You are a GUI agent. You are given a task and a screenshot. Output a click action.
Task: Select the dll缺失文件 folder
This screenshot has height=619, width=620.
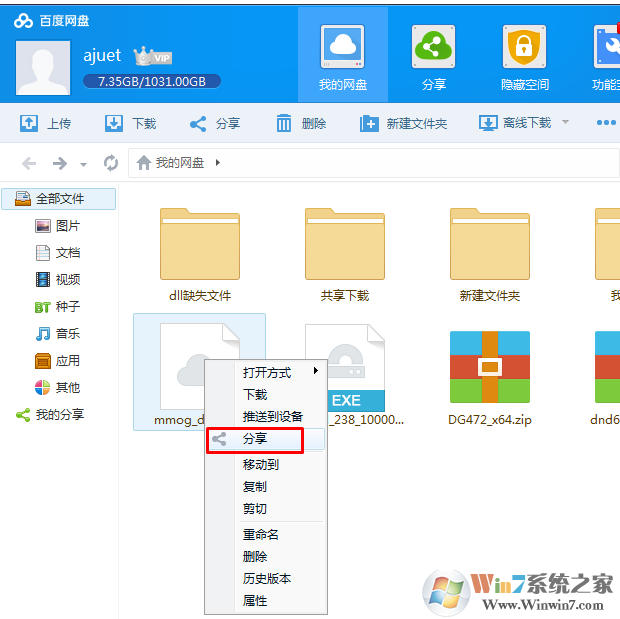click(200, 255)
